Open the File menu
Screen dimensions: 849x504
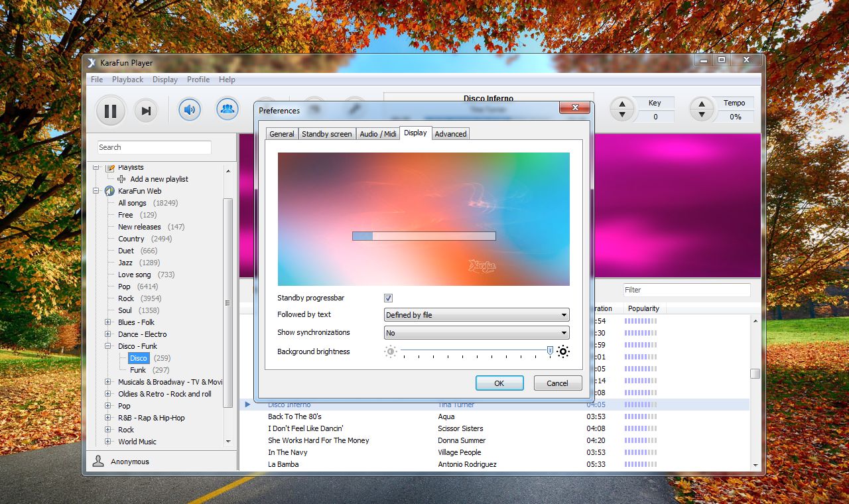tap(97, 80)
